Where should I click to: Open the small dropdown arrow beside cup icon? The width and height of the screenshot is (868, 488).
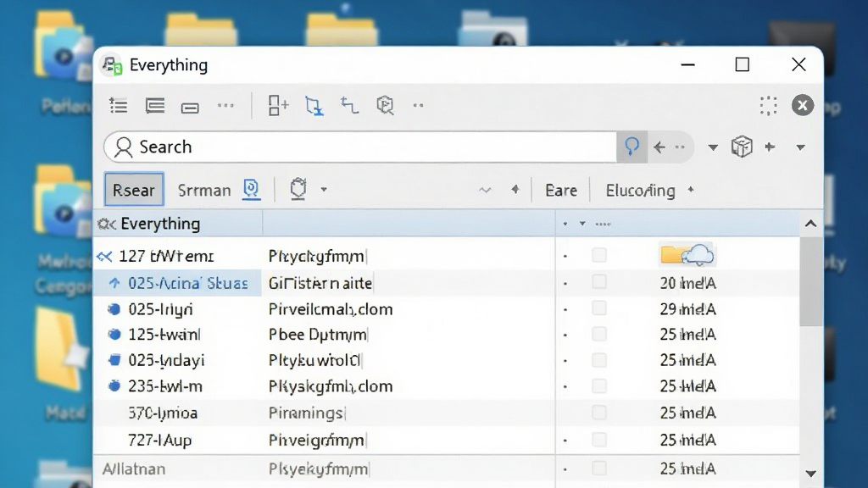[324, 190]
